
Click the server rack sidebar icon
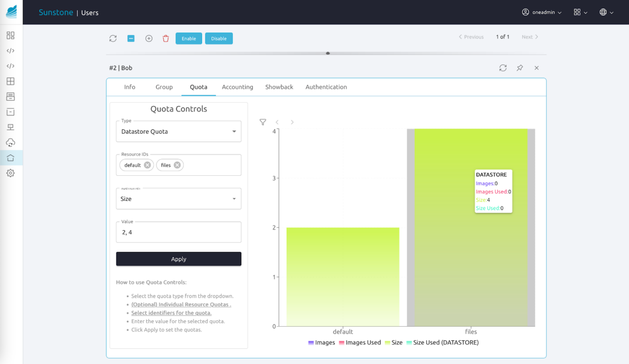[10, 127]
